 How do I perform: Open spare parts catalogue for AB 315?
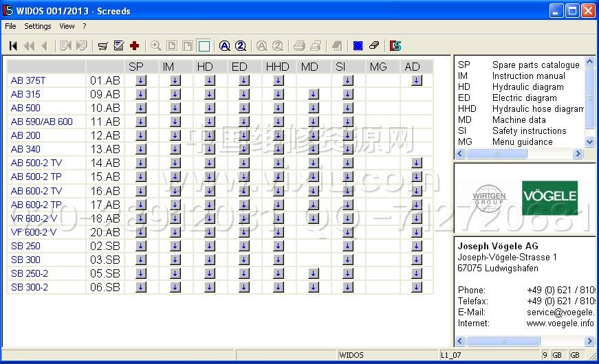click(141, 94)
